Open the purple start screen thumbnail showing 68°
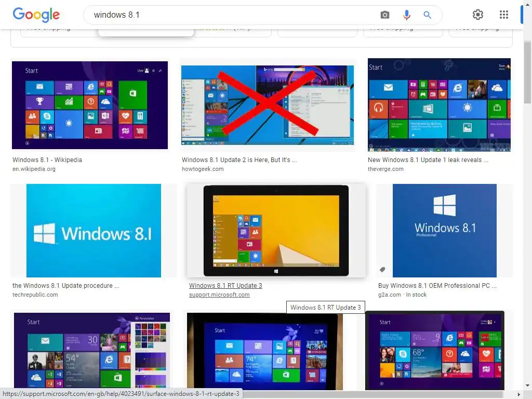Image resolution: width=532 pixels, height=399 pixels. coord(435,351)
